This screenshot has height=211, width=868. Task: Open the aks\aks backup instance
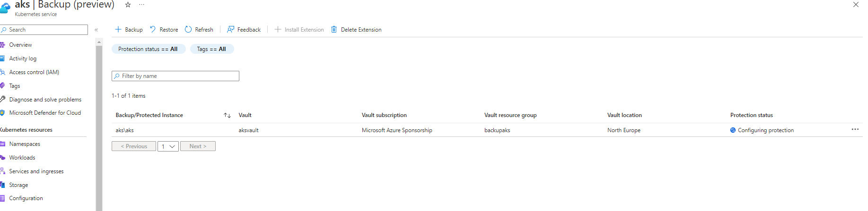pyautogui.click(x=125, y=130)
